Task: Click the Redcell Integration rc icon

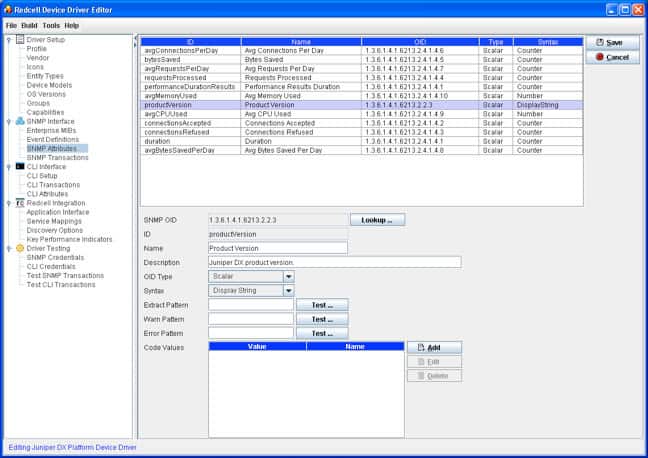Action: click(20, 203)
